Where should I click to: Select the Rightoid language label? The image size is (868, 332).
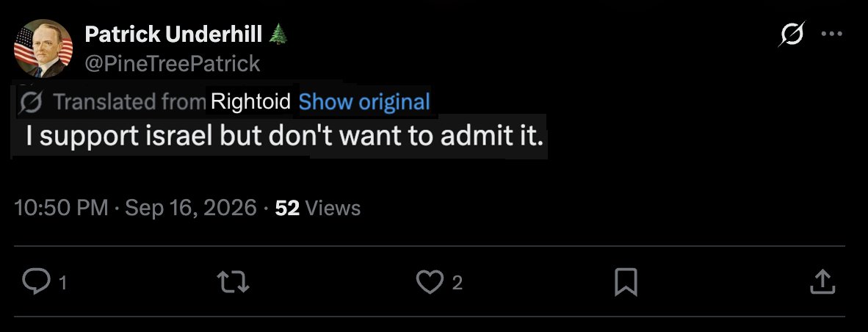[250, 102]
